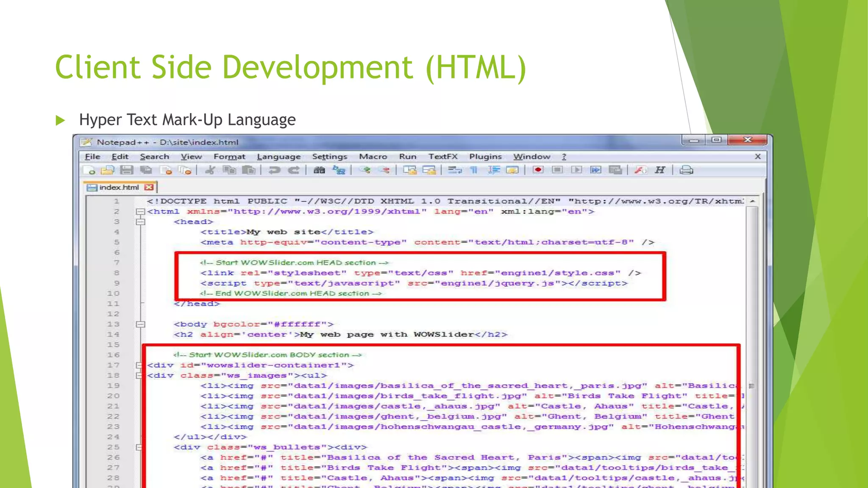Open the TextFX menu
Viewport: 868px width, 488px height.
443,157
